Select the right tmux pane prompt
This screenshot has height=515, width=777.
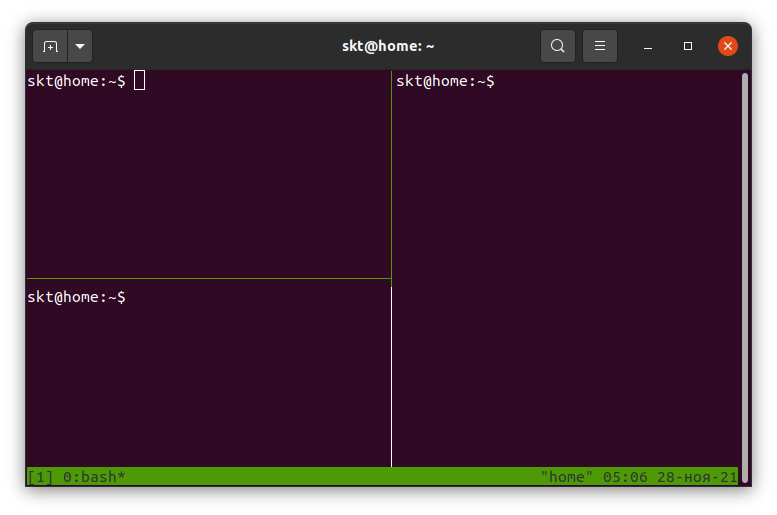(445, 81)
